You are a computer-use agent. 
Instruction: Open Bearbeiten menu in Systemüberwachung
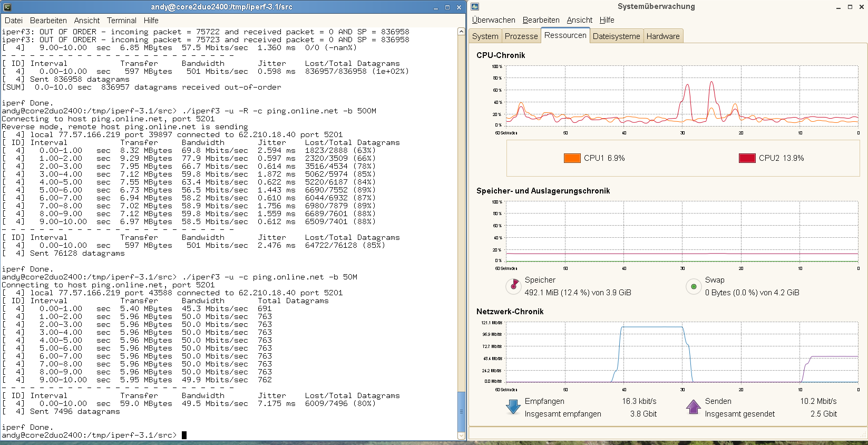coord(541,20)
